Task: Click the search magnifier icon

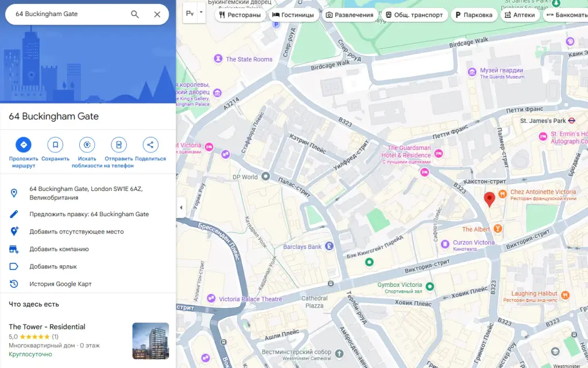Action: 134,14
